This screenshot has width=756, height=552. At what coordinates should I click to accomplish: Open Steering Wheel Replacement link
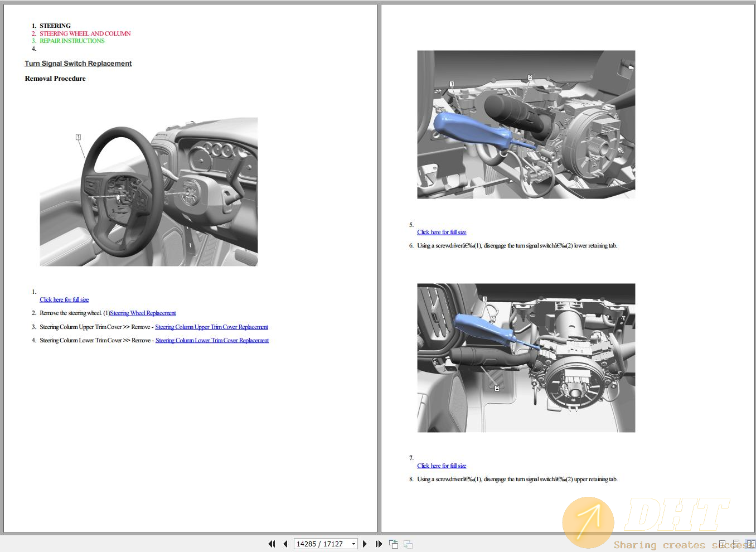pos(143,313)
